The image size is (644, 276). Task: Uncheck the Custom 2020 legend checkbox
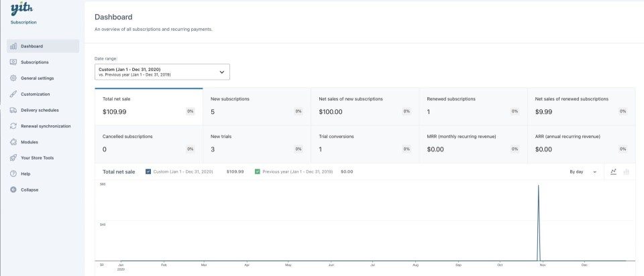click(x=148, y=171)
